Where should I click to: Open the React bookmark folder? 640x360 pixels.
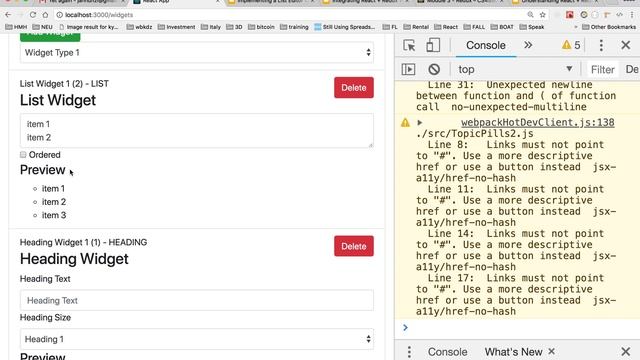[446, 27]
